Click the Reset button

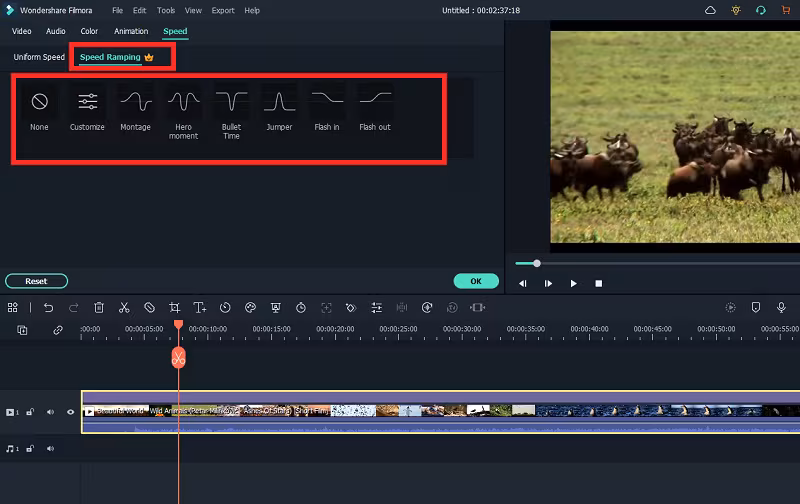click(36, 281)
